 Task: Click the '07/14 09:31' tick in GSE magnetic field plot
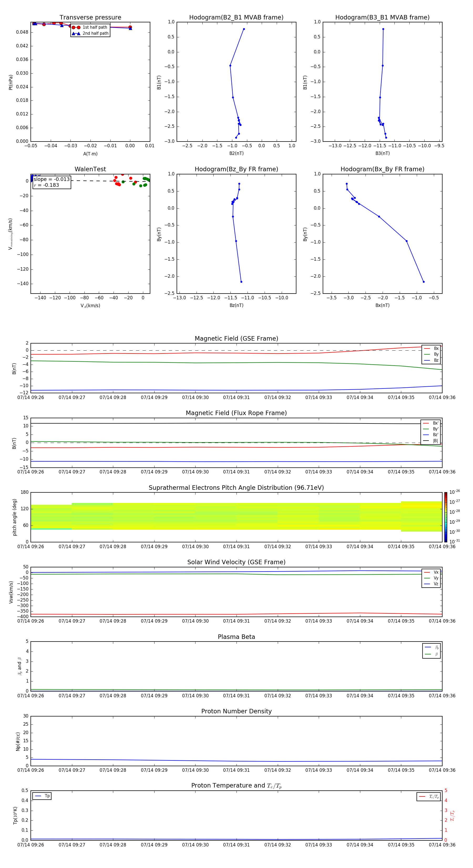pos(236,398)
